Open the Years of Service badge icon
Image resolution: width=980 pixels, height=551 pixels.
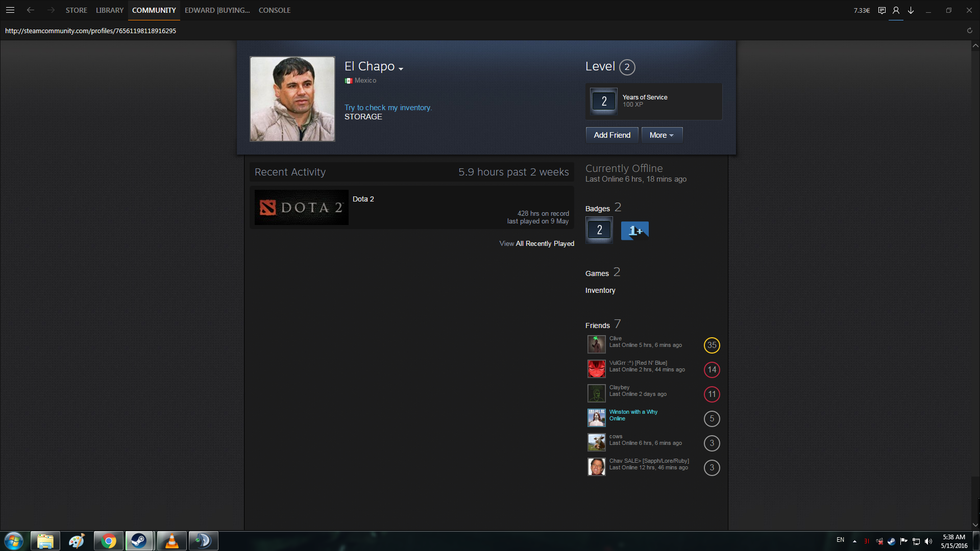604,101
